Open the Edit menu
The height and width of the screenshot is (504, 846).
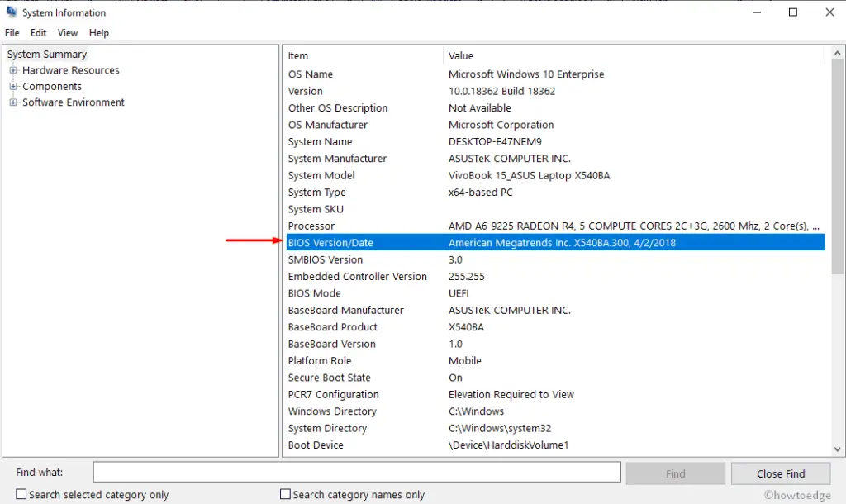(38, 33)
